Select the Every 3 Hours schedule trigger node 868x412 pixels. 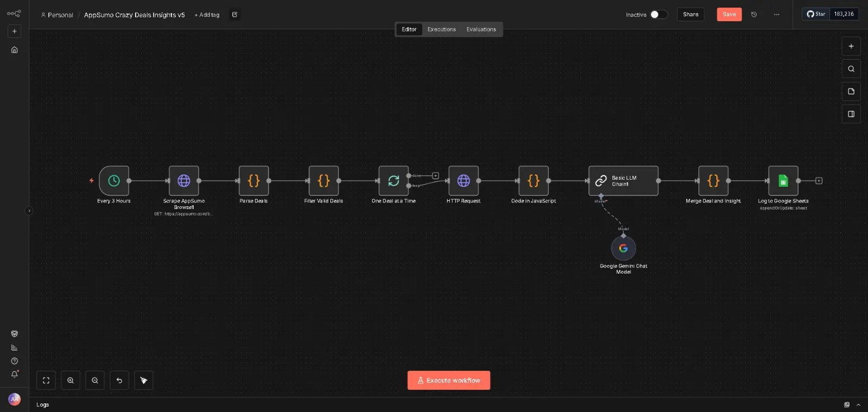click(114, 181)
